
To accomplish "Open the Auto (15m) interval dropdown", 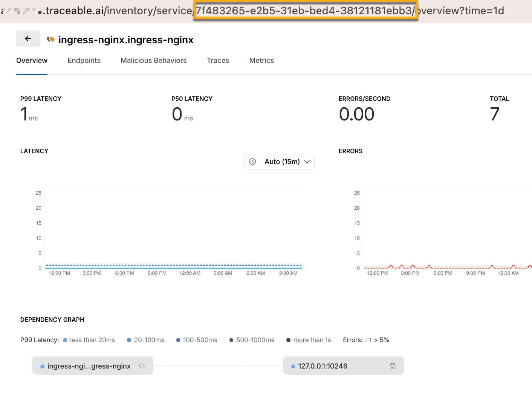I will pos(279,162).
